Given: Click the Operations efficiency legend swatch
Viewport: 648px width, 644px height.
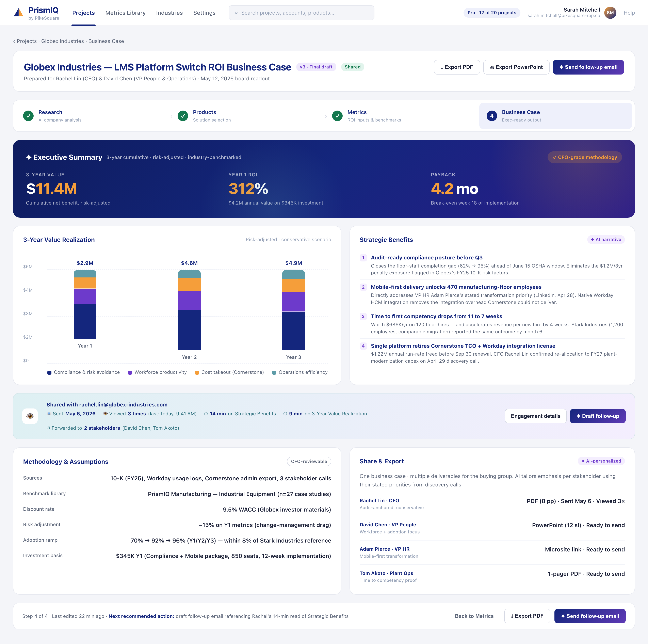Looking at the screenshot, I should (274, 373).
